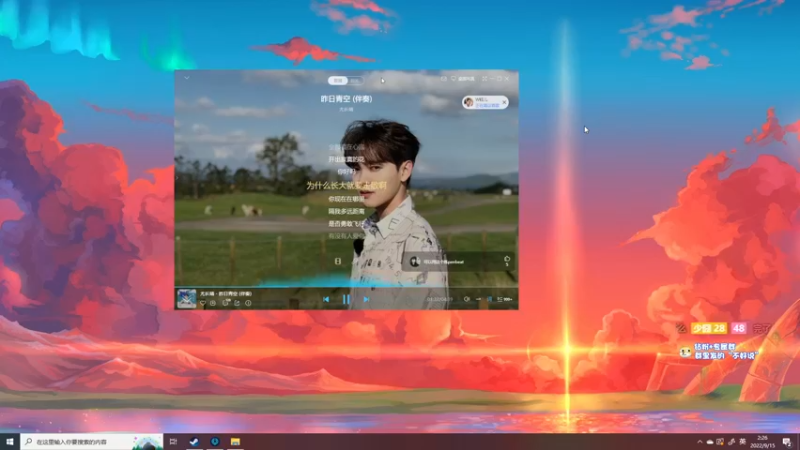
Task: Download the current song
Action: pyautogui.click(x=213, y=303)
